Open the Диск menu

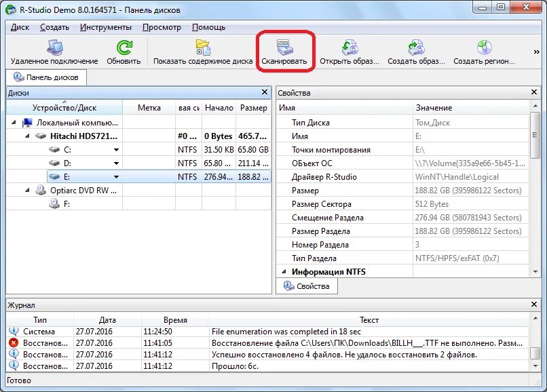(x=20, y=27)
